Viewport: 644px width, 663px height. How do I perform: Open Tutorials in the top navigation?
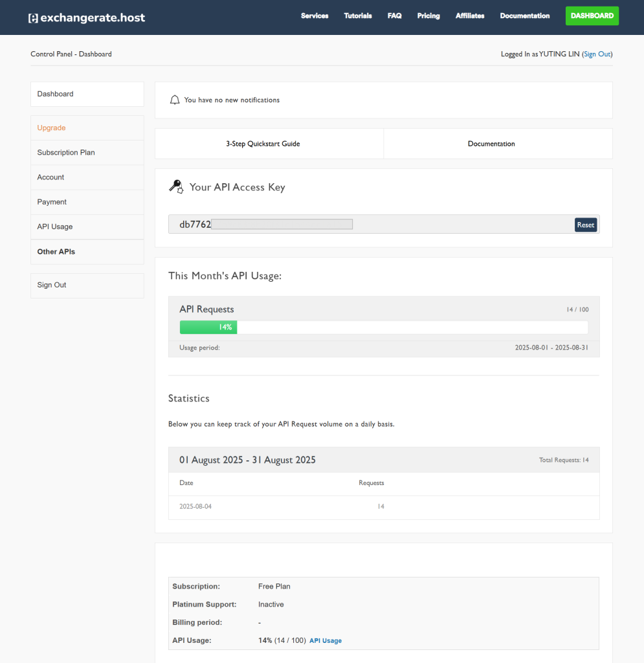point(357,16)
